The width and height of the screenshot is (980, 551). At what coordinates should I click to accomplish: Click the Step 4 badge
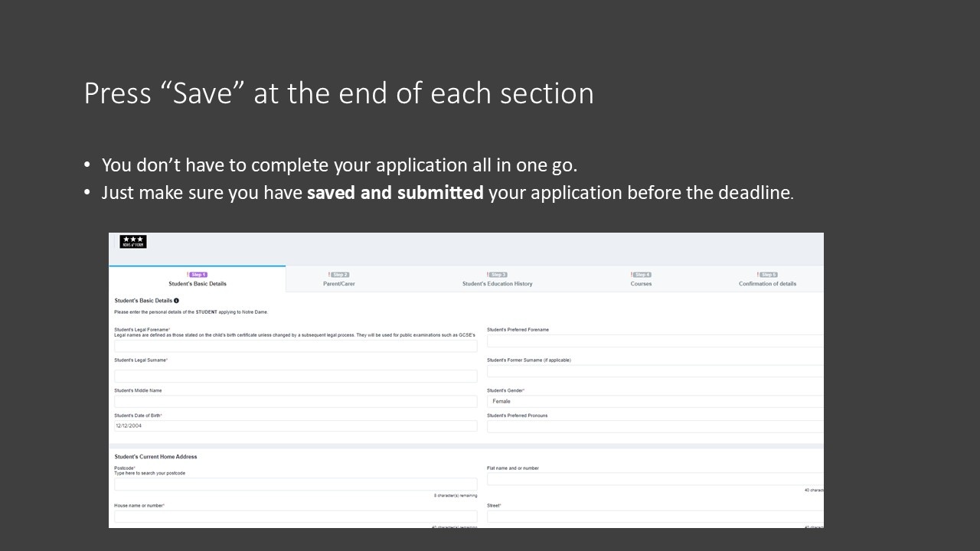point(642,275)
